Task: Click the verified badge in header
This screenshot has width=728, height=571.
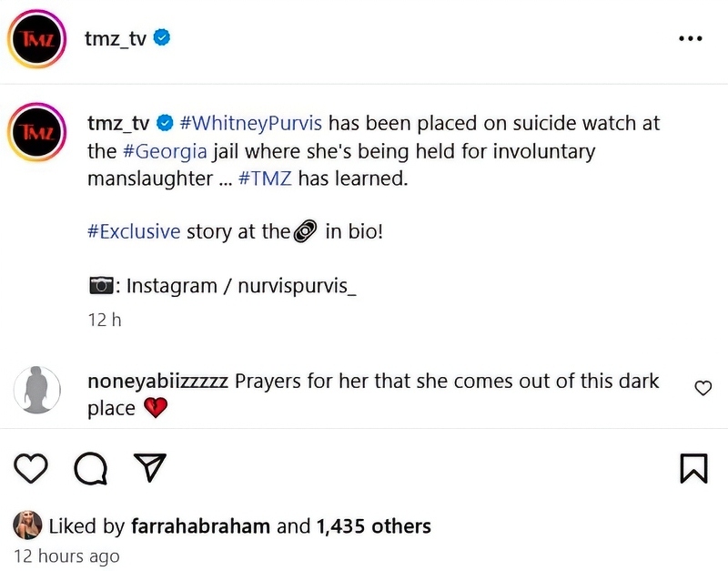Action: 163,38
